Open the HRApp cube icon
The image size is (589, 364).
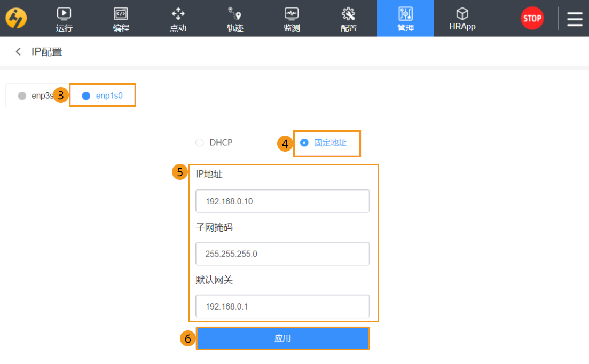pos(462,14)
